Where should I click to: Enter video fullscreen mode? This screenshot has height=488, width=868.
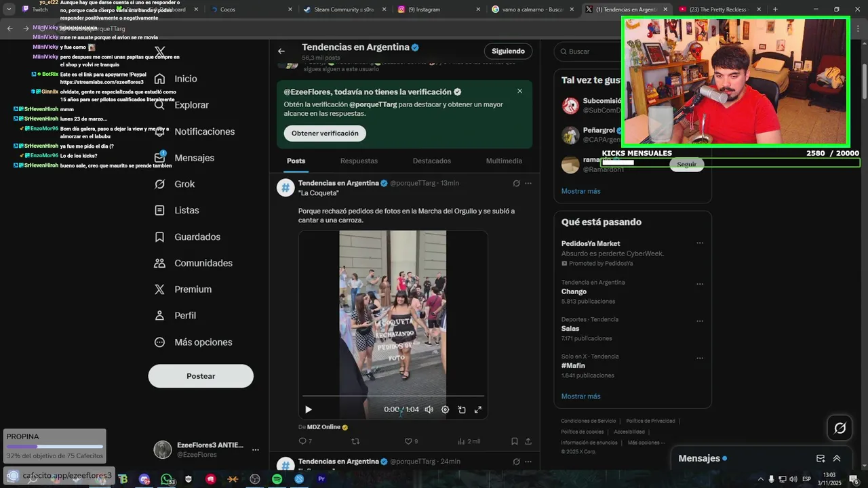tap(478, 409)
